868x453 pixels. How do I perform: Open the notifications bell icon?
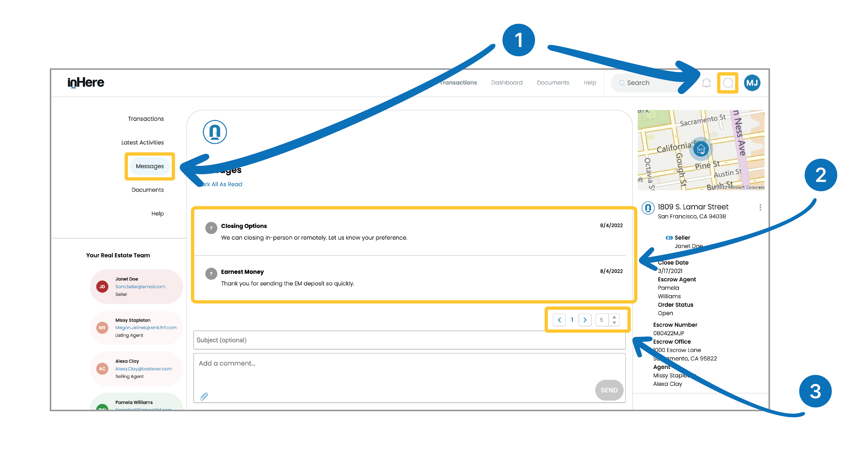click(x=706, y=83)
